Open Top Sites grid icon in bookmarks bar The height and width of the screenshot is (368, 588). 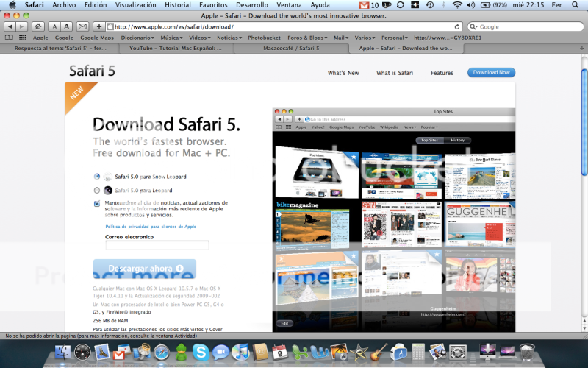(23, 37)
